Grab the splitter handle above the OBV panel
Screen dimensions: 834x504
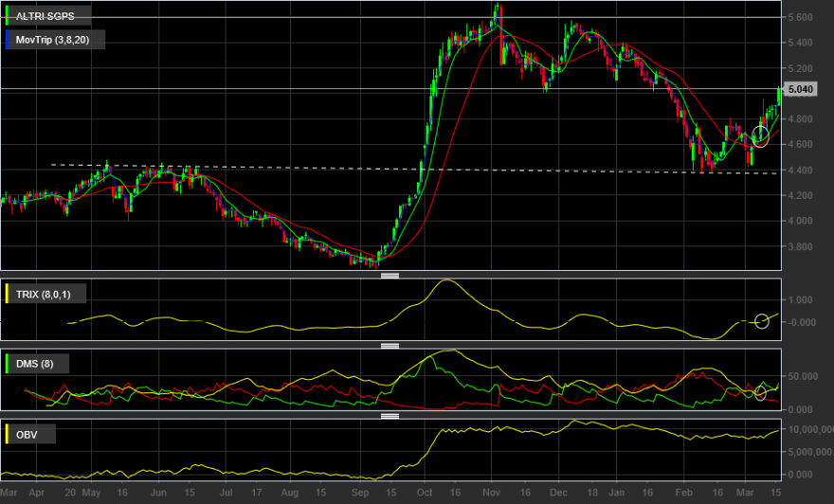click(390, 416)
